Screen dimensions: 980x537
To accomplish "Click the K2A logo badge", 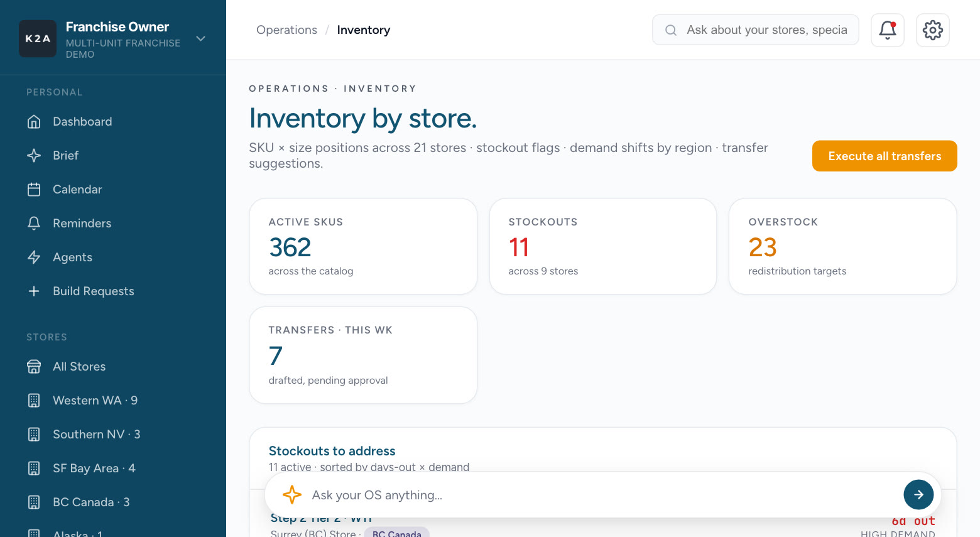I will [x=38, y=38].
